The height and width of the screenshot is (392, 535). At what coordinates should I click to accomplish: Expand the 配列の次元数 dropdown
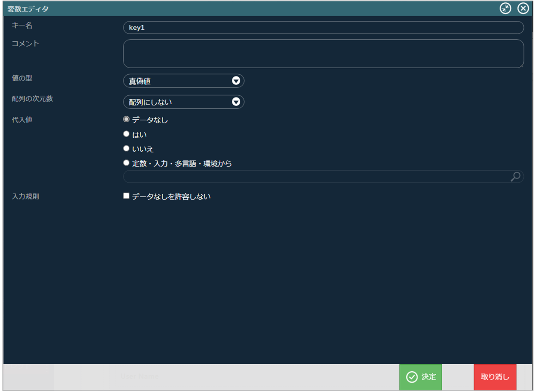184,102
